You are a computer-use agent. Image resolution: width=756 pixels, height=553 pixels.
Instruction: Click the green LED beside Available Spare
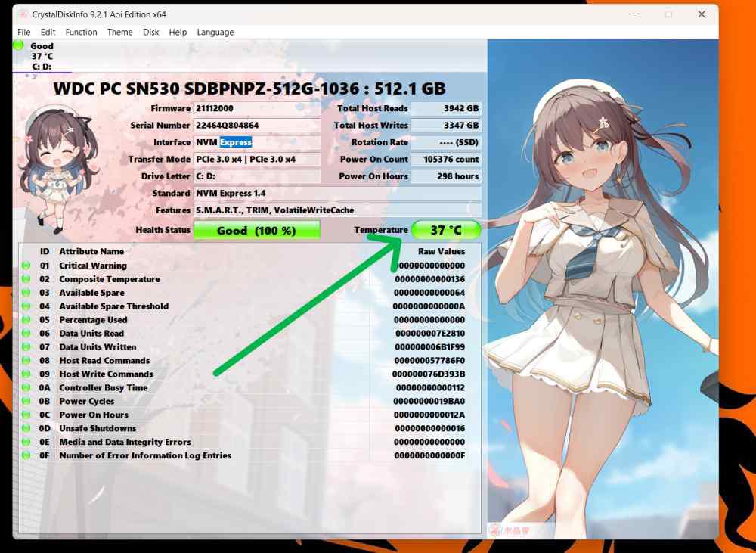(25, 293)
